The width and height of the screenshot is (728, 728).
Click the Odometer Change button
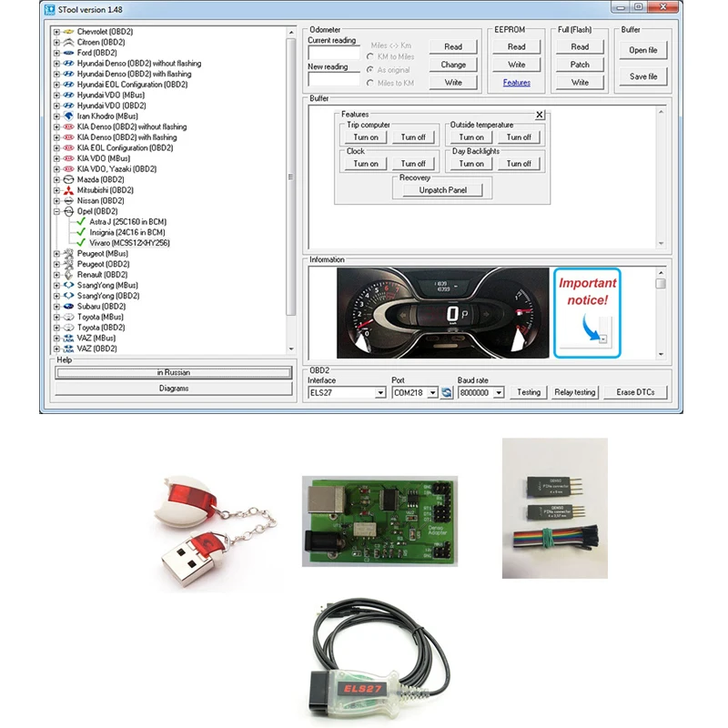click(x=453, y=65)
